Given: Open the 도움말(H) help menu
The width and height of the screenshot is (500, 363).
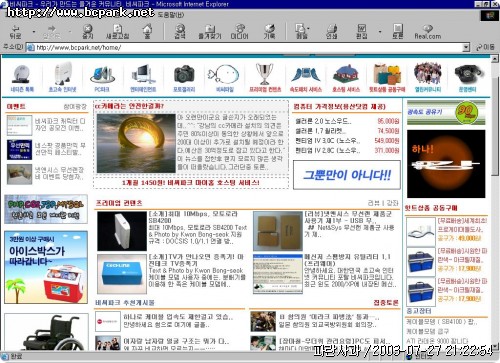Looking at the screenshot, I should 170,15.
